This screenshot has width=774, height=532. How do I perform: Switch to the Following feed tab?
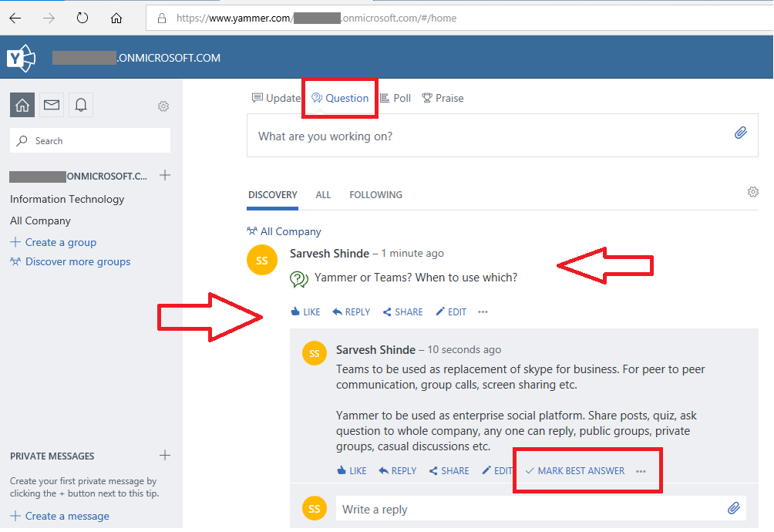point(375,194)
